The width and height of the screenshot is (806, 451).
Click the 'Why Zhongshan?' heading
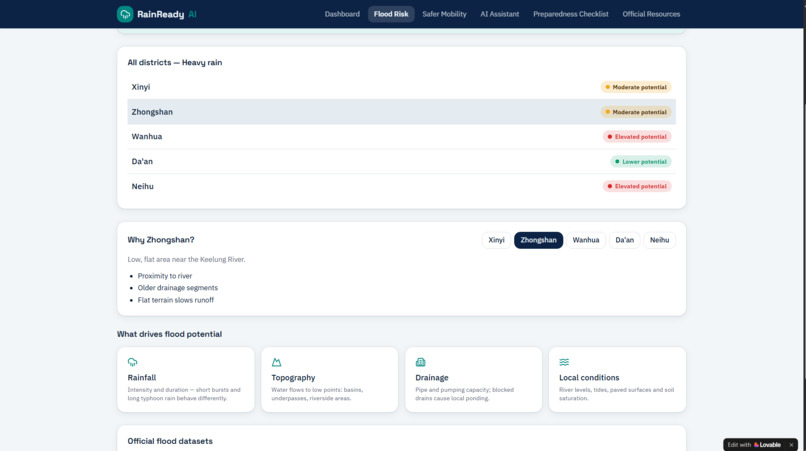click(x=161, y=240)
